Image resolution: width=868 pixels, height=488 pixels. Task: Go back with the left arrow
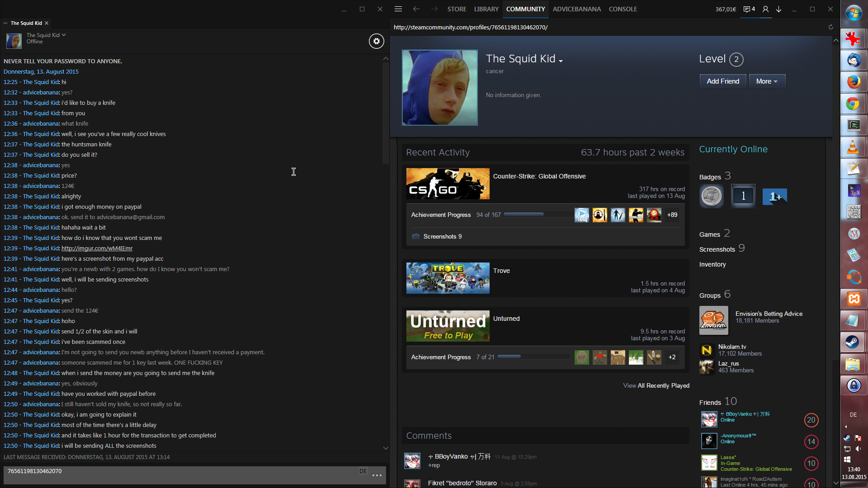pos(416,9)
